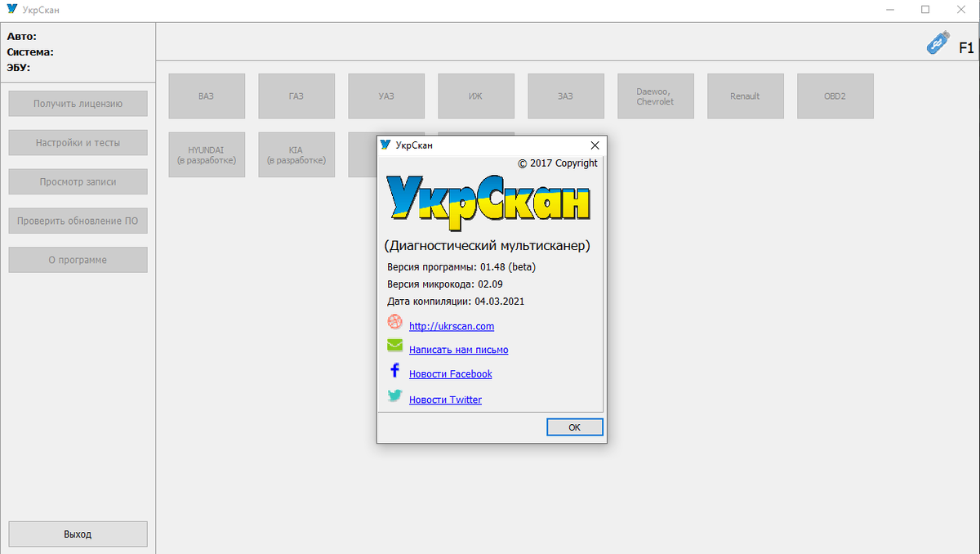This screenshot has height=554, width=980.
Task: Open Просмотр записи
Action: click(78, 181)
